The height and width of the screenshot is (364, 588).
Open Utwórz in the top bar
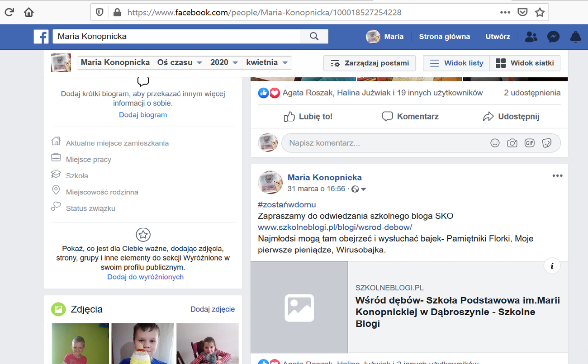[498, 37]
